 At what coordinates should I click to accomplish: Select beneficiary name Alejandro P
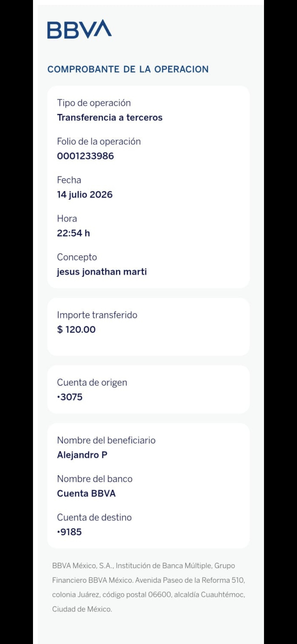point(82,455)
